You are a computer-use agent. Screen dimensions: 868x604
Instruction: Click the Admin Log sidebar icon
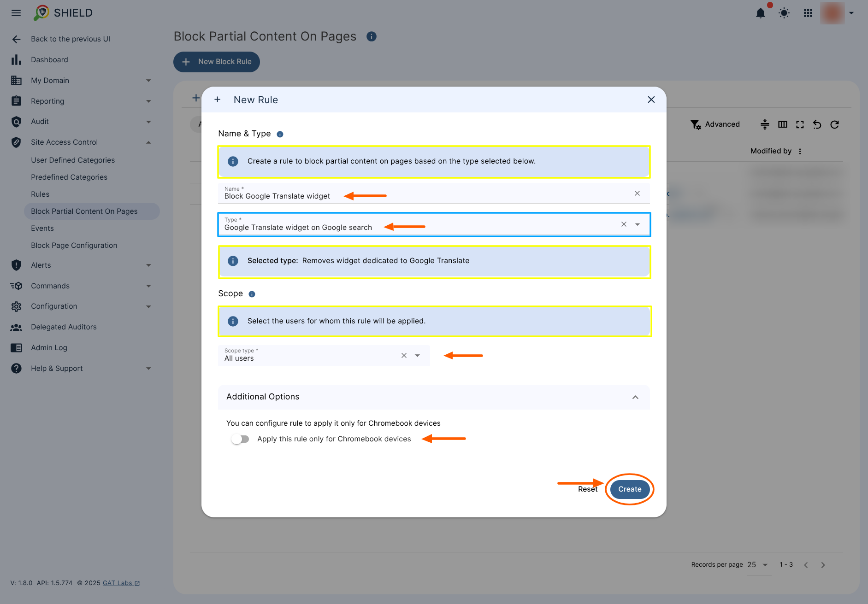point(16,348)
